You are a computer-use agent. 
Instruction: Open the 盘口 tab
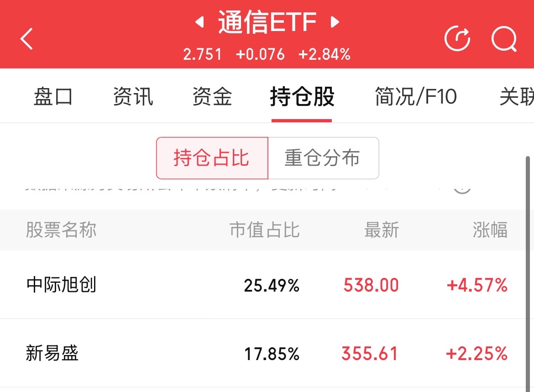[53, 97]
